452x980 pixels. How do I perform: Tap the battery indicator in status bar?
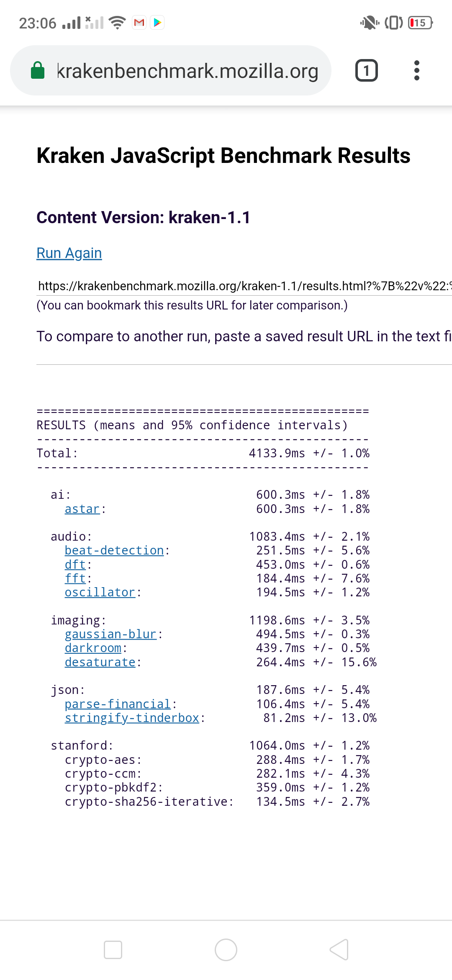coord(420,23)
